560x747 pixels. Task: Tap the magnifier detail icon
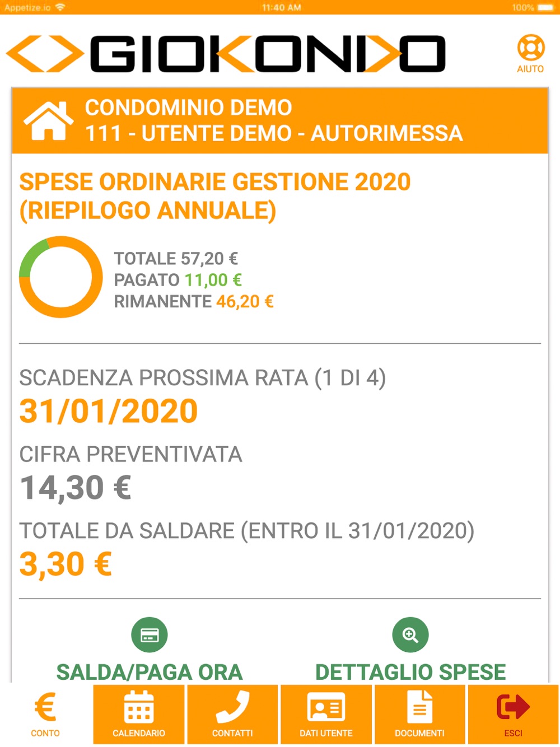click(x=410, y=635)
